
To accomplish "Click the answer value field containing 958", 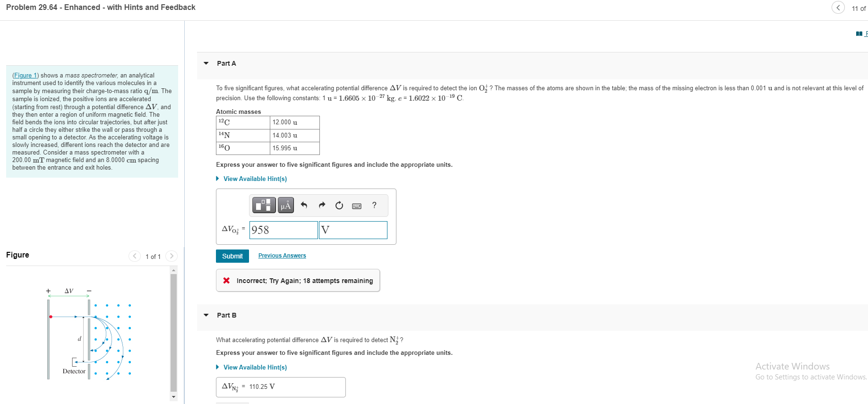I will (x=284, y=230).
